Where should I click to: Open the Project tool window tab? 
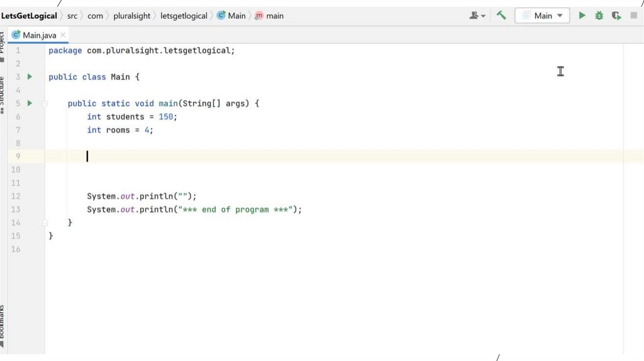pyautogui.click(x=3, y=44)
